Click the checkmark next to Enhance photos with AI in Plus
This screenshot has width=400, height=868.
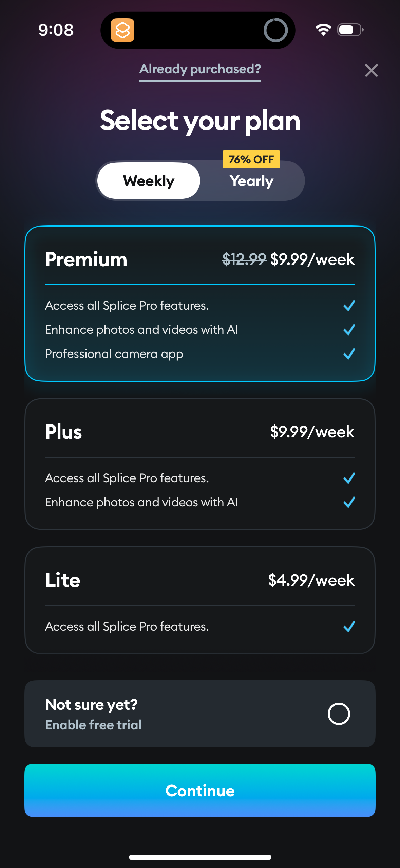pos(349,503)
